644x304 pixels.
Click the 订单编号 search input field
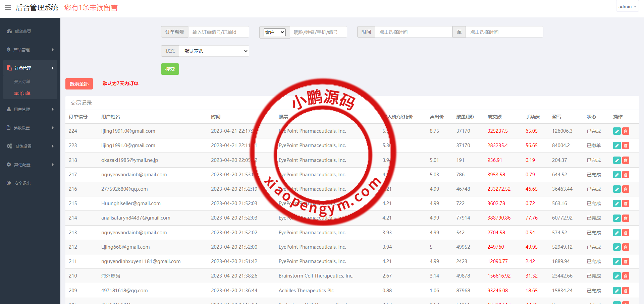218,32
